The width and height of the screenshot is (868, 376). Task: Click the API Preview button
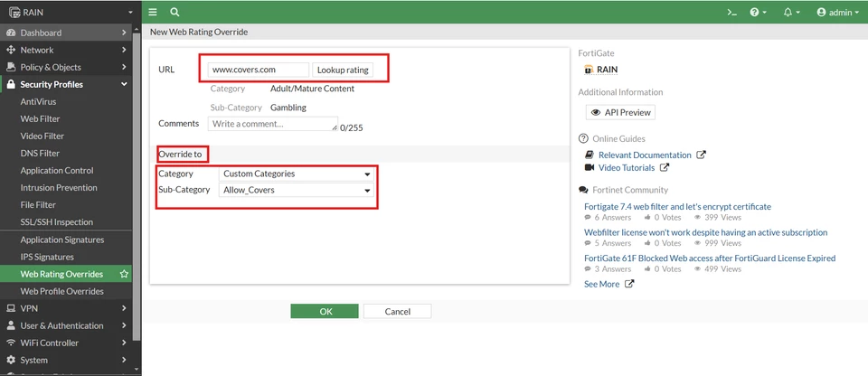(620, 112)
